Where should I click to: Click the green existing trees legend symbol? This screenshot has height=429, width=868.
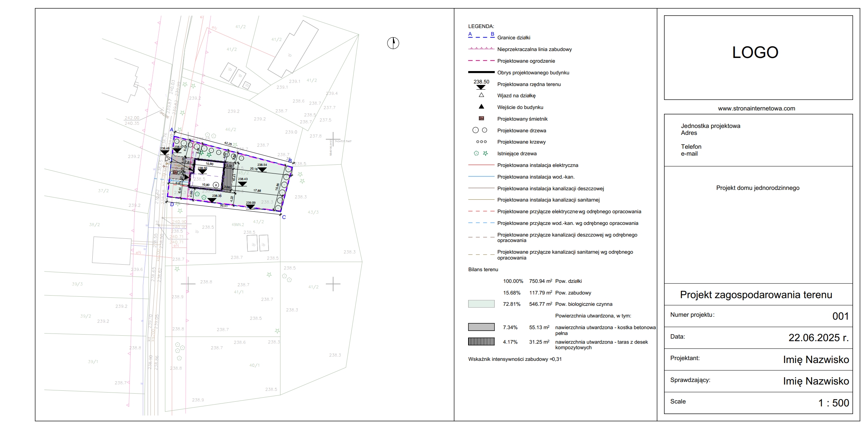click(481, 153)
